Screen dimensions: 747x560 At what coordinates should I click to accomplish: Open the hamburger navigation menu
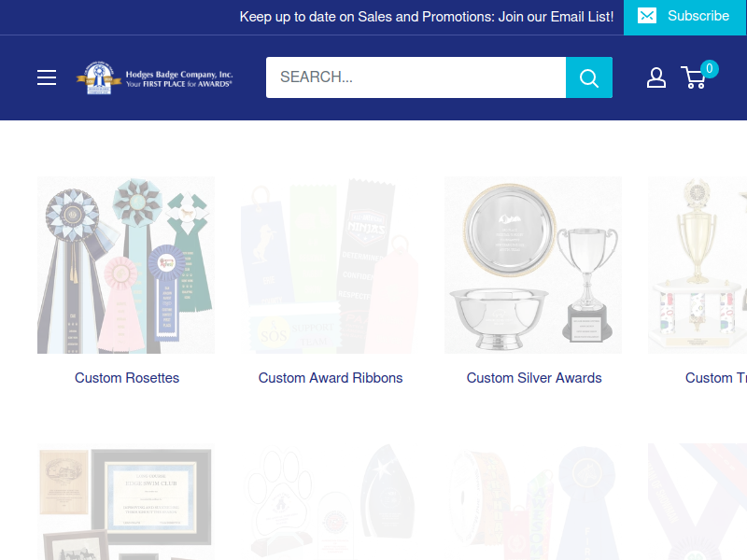47,77
